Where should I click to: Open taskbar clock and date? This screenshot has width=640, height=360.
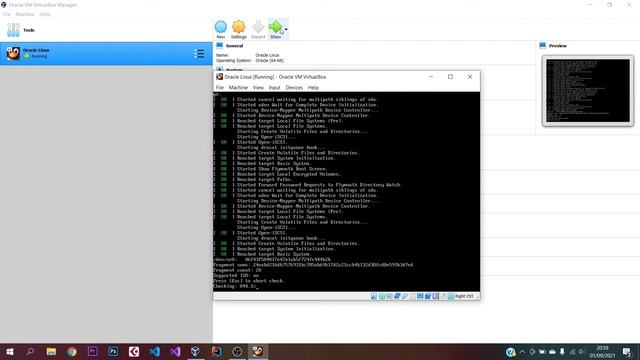(x=602, y=351)
